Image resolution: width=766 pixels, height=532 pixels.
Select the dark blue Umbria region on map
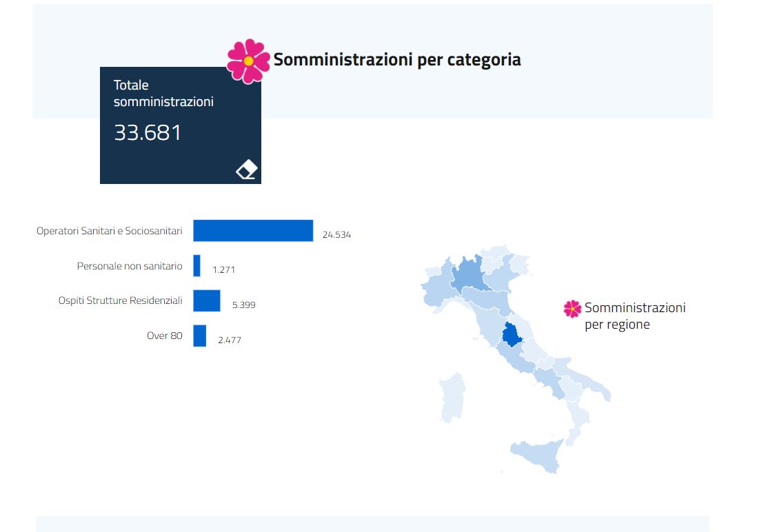click(512, 336)
